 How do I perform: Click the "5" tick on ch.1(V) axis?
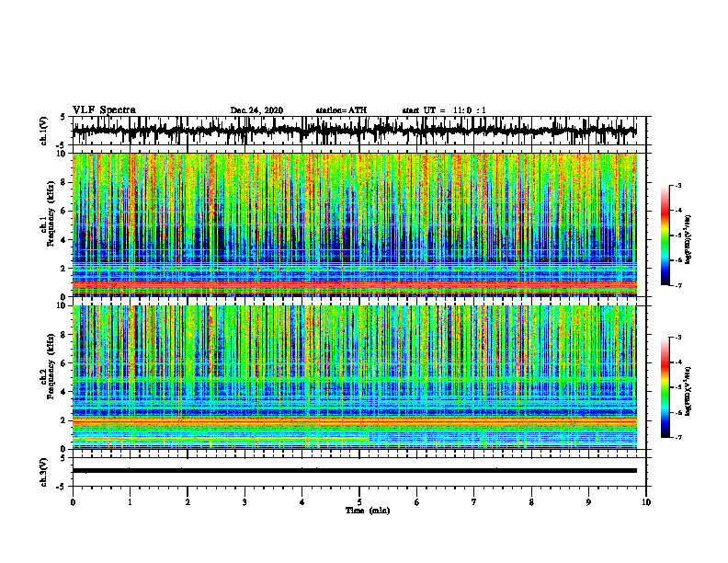pyautogui.click(x=63, y=118)
